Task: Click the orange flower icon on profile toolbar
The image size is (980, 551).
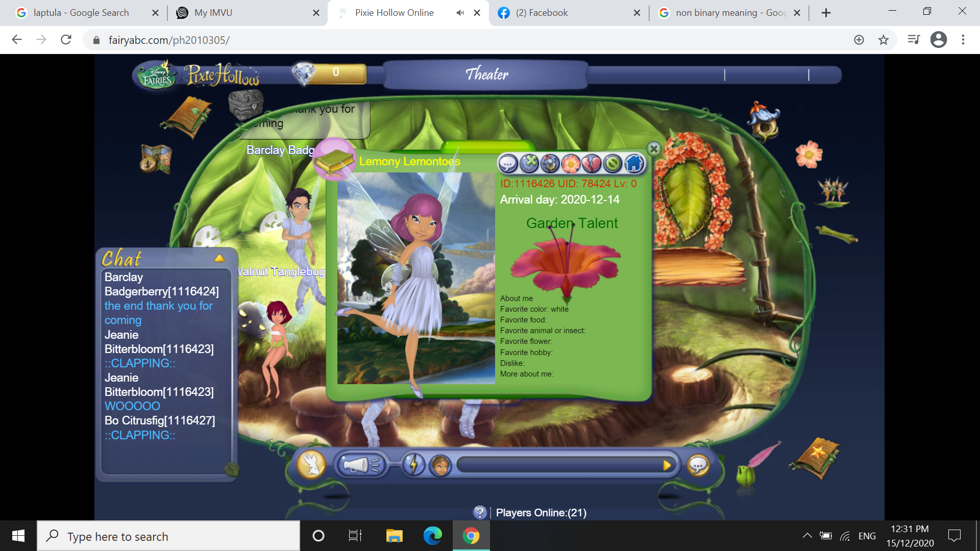Action: click(x=571, y=164)
